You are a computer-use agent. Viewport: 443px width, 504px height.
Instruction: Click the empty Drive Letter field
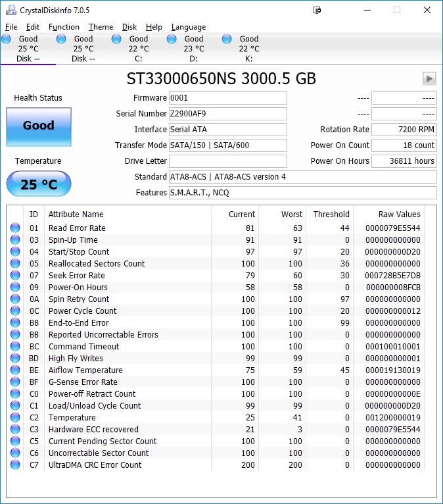coord(228,161)
